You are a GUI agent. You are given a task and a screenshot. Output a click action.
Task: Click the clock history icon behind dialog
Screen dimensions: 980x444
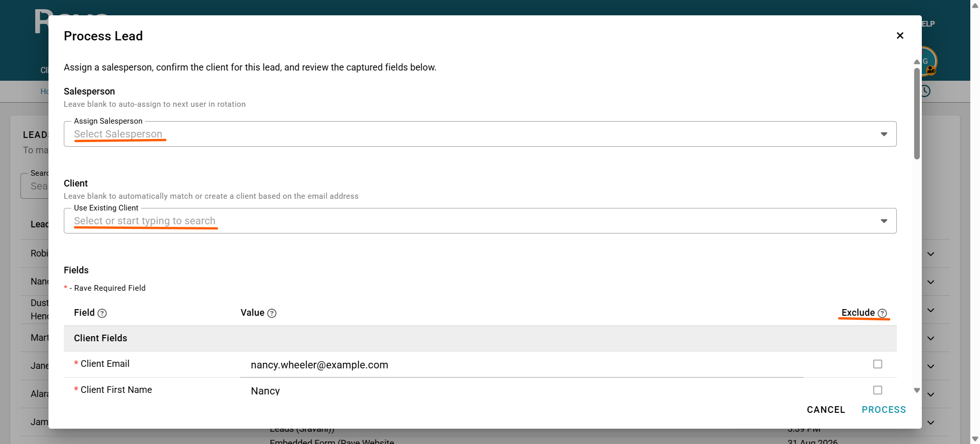click(926, 91)
